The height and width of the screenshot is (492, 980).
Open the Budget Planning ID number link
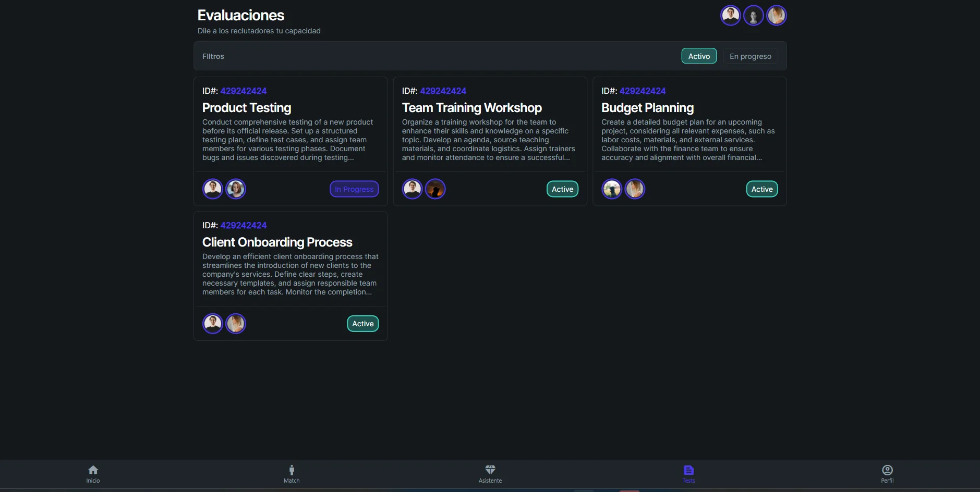coord(643,91)
